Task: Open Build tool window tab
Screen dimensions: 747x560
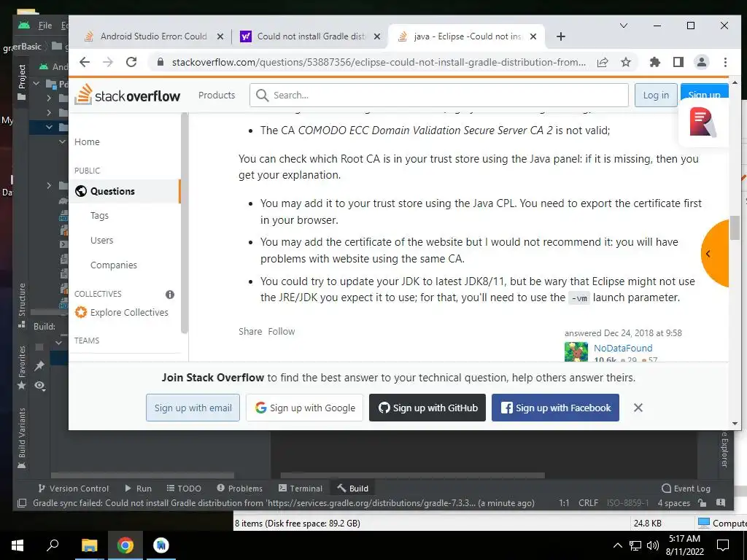Action: point(352,488)
